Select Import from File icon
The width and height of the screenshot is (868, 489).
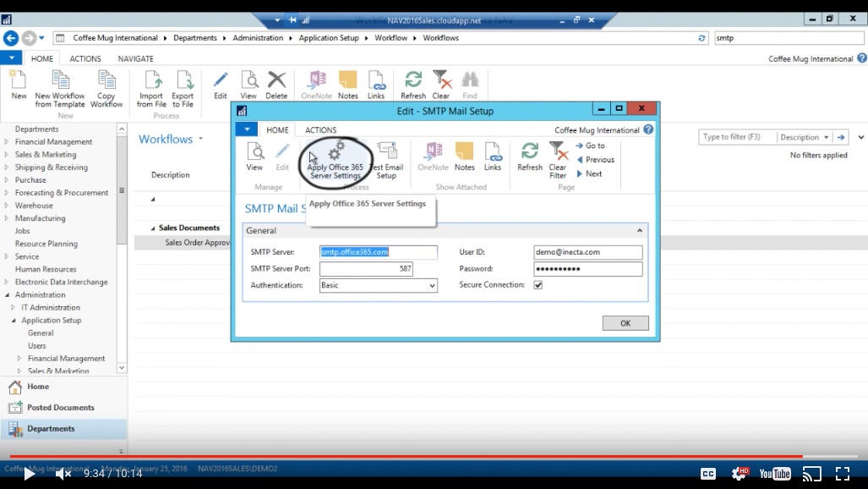(x=151, y=89)
